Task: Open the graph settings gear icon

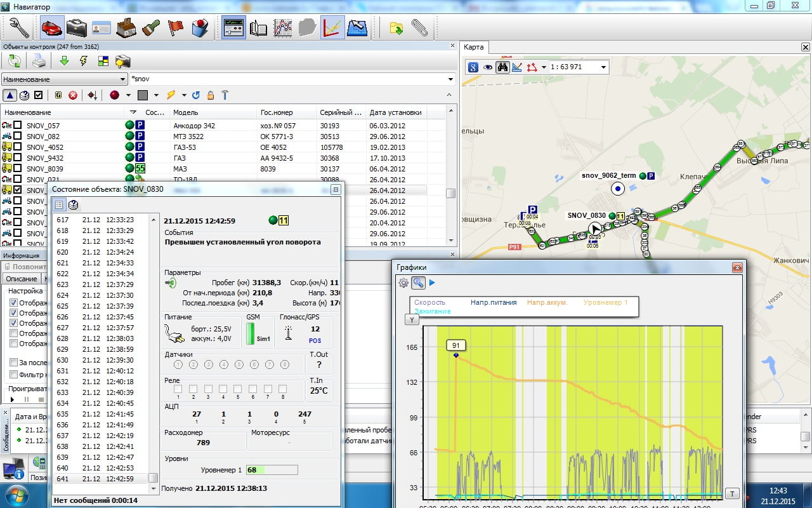Action: (403, 283)
